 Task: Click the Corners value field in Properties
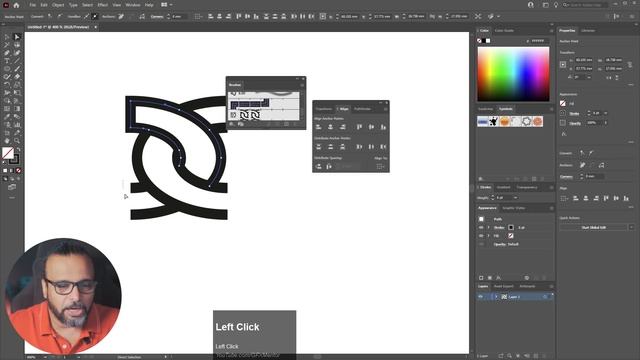pyautogui.click(x=594, y=176)
